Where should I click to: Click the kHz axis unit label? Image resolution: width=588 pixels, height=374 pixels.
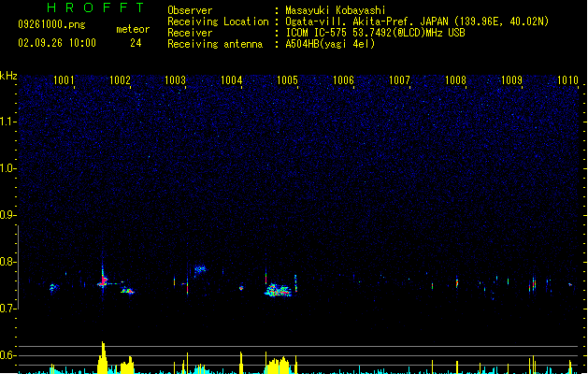click(8, 76)
